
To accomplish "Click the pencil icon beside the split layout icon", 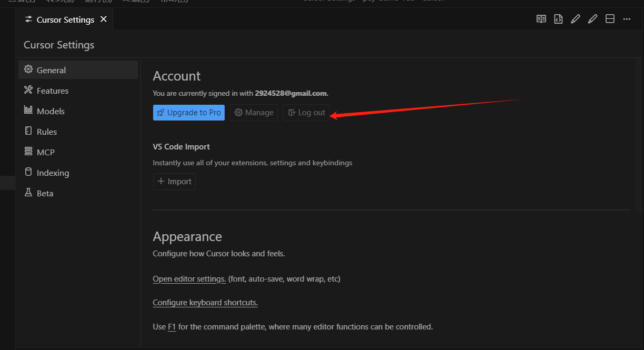I will 593,19.
